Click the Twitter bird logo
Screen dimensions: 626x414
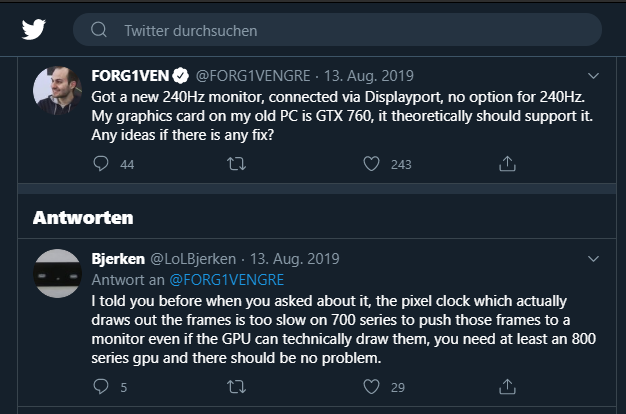tap(34, 29)
